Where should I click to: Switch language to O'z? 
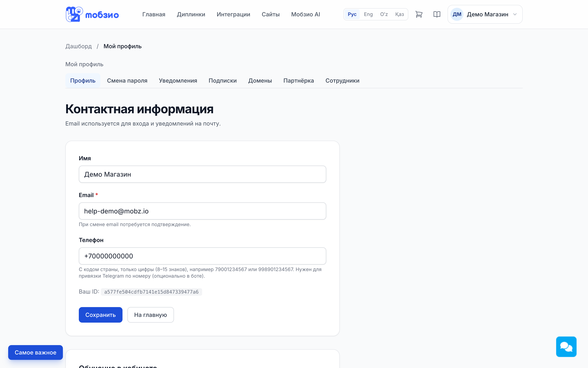point(384,14)
